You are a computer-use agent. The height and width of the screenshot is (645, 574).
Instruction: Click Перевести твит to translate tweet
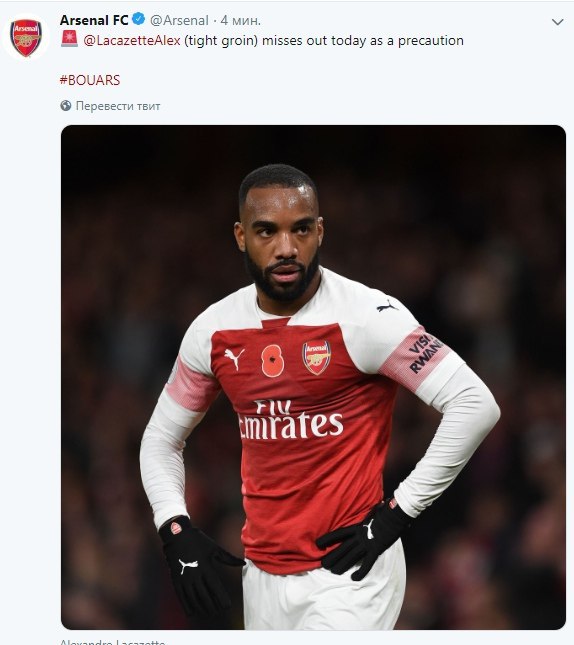(118, 106)
